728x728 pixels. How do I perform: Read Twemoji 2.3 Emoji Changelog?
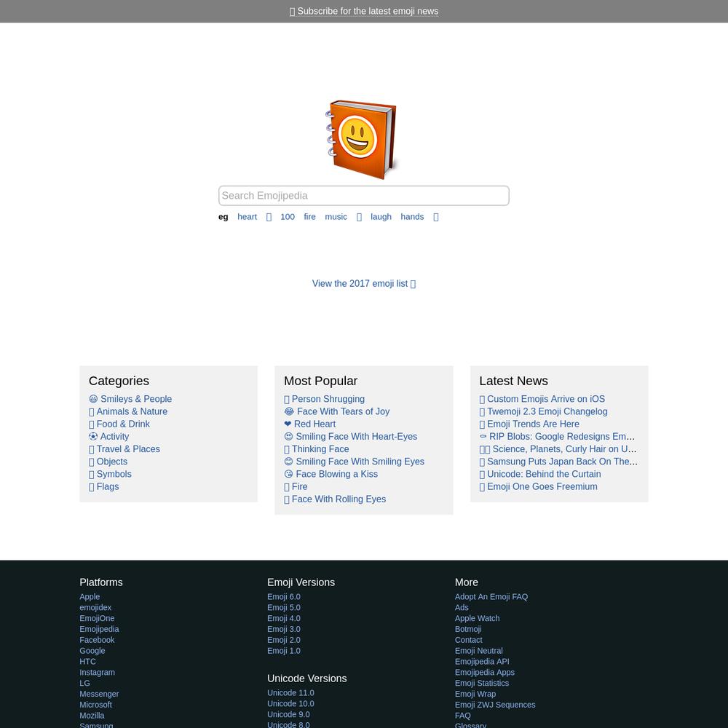click(543, 411)
